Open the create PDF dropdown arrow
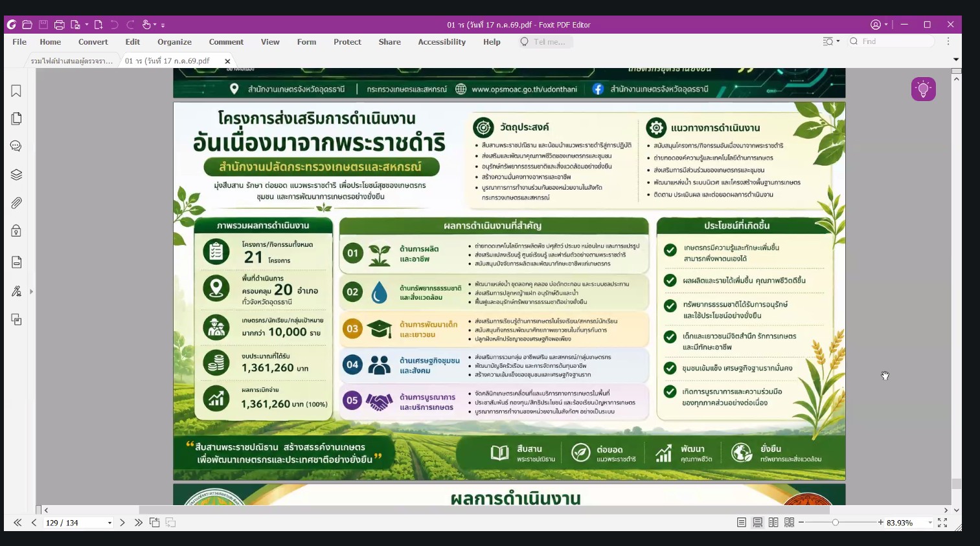Viewport: 980px width, 546px height. 86,25
